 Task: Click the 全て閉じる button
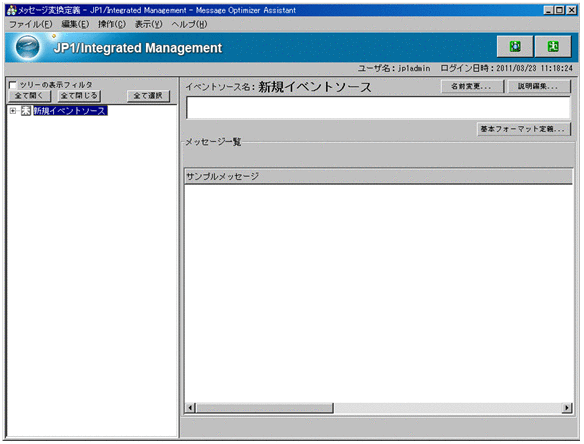[79, 96]
